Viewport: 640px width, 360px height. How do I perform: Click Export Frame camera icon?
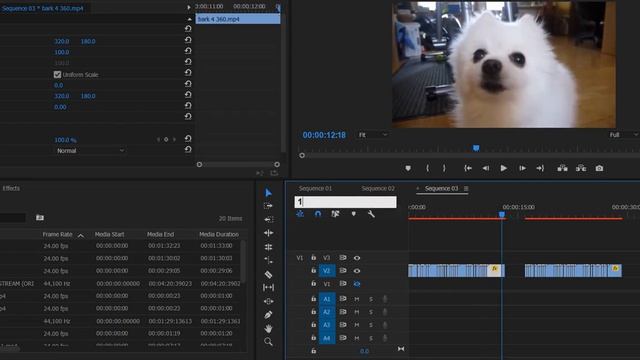tap(599, 168)
